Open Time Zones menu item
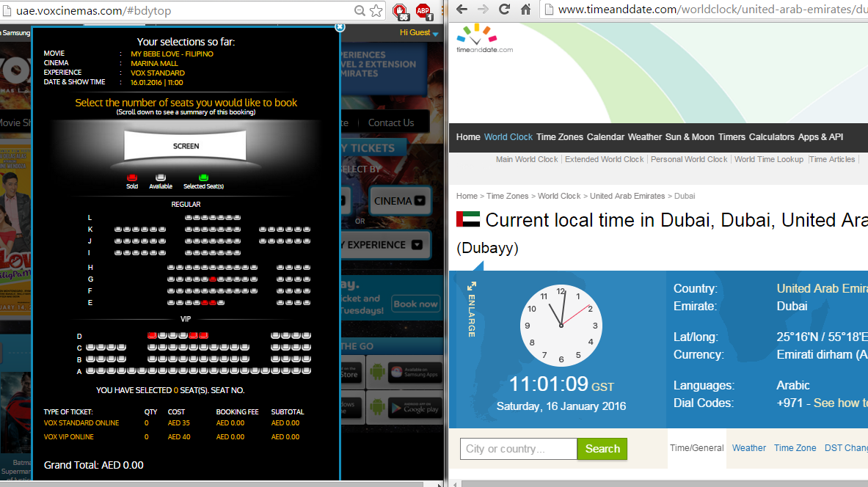The height and width of the screenshot is (487, 868). tap(560, 136)
